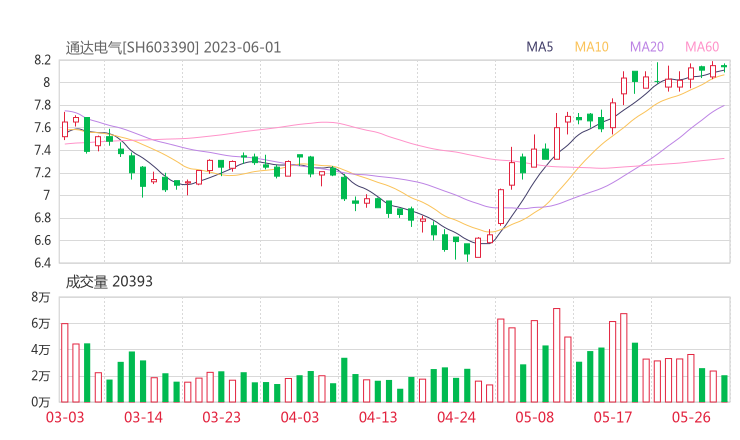Screen dimensions: 740x440
Task: Click the 04-24 date label
Action: (456, 417)
